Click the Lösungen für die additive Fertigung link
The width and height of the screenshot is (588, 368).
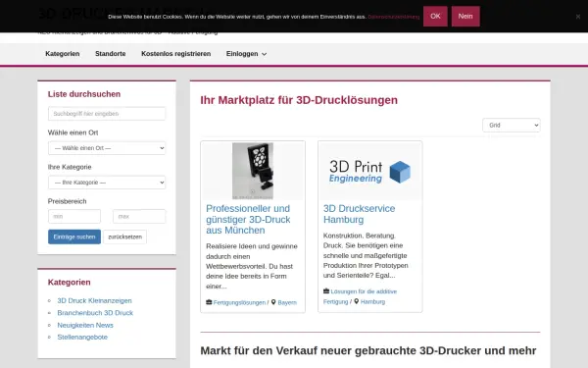coord(360,296)
